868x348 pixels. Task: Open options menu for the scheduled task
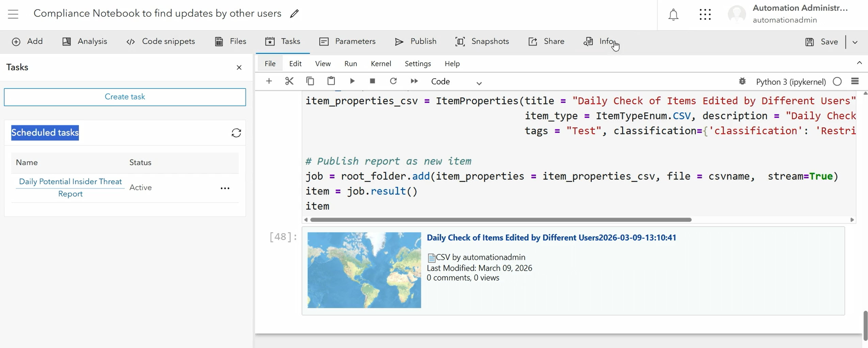(225, 188)
